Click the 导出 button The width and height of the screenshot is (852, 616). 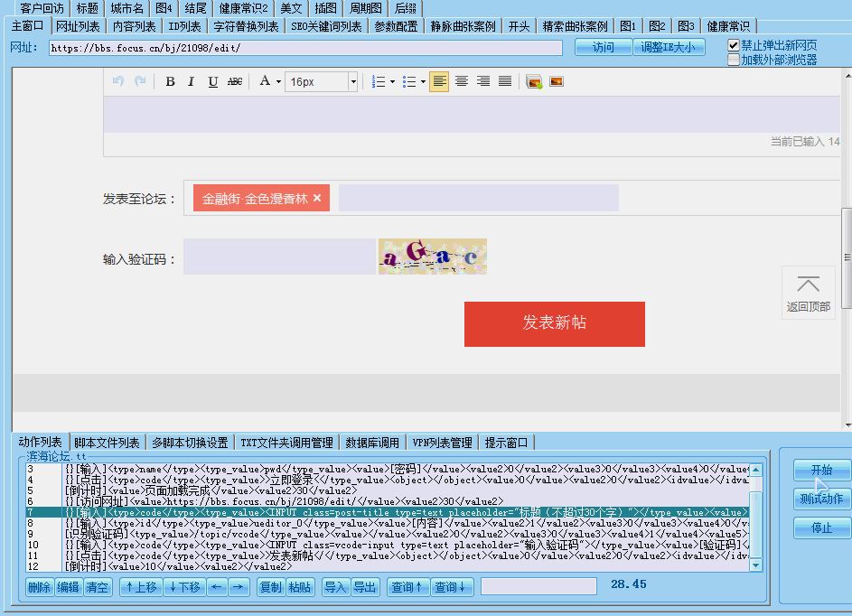tap(365, 587)
